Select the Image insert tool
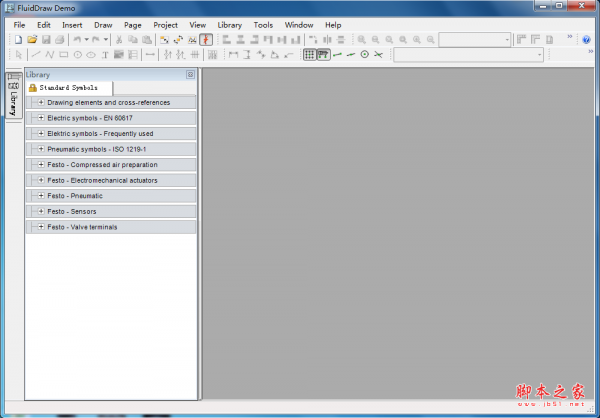This screenshot has height=418, width=600. tap(119, 55)
